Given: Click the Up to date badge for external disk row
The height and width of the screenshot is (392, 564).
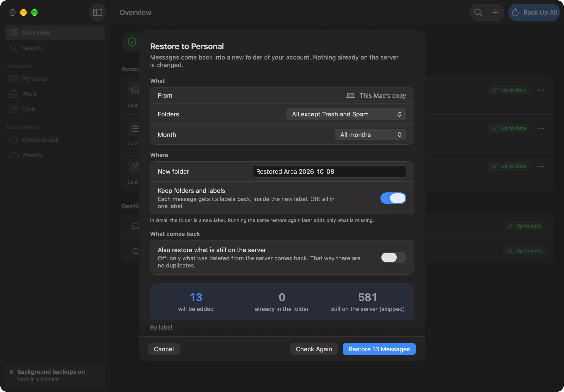Looking at the screenshot, I should pos(524,226).
